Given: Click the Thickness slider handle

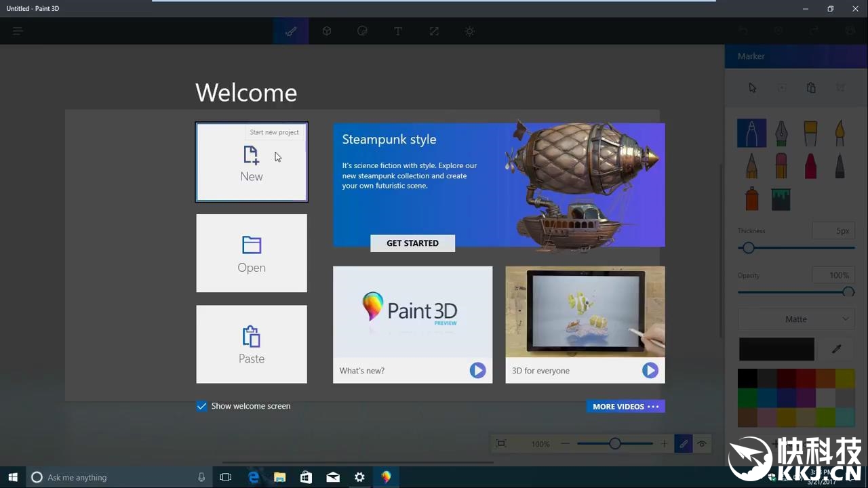Looking at the screenshot, I should (748, 248).
